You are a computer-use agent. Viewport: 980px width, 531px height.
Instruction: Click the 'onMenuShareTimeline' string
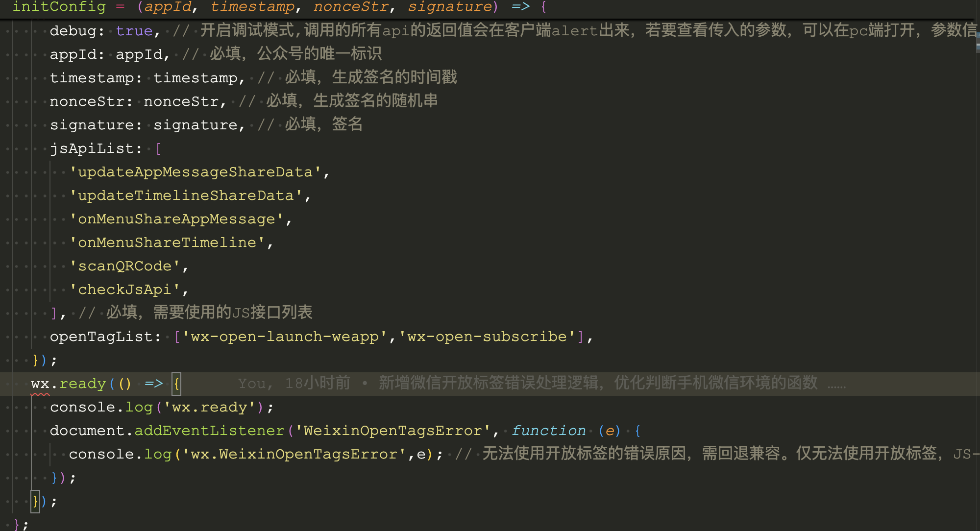pyautogui.click(x=167, y=243)
